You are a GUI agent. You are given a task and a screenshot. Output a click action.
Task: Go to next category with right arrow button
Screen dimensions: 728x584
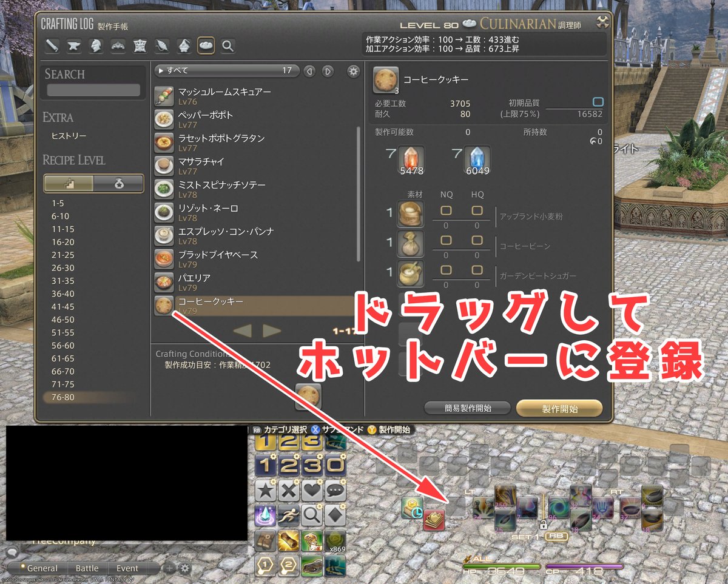pos(328,71)
